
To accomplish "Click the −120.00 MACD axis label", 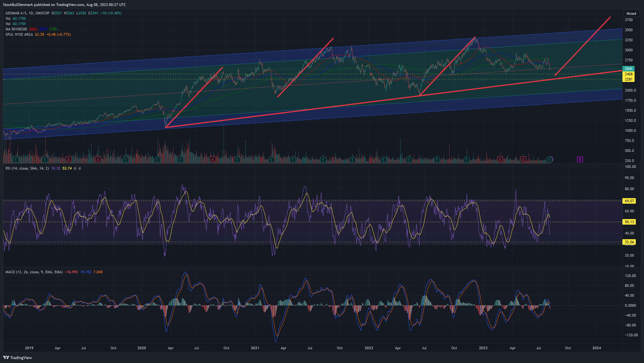I will point(631,335).
